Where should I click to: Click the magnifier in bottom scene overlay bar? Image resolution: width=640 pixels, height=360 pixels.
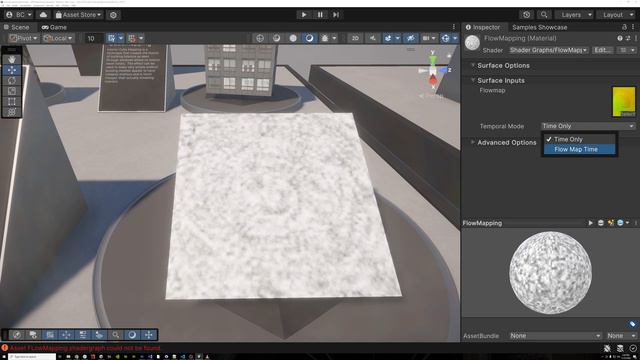pos(116,335)
